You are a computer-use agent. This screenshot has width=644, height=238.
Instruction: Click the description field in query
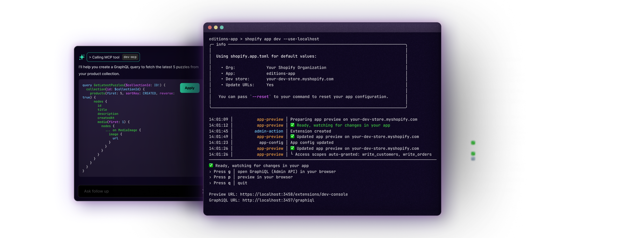(108, 114)
